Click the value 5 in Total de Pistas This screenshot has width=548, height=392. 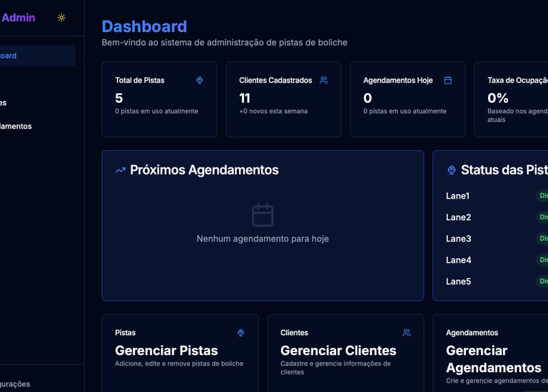click(119, 98)
